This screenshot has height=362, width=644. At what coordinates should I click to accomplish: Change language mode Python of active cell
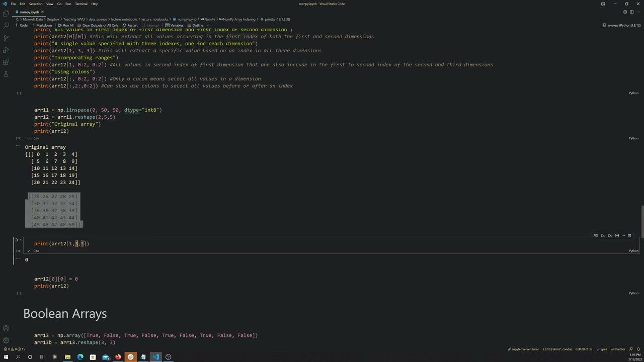pos(633,251)
